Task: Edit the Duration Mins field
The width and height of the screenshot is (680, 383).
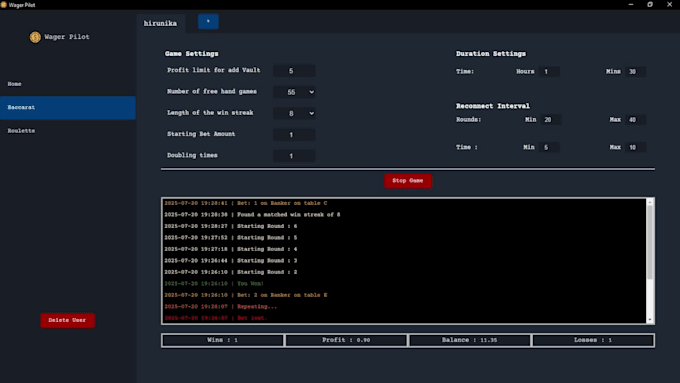Action: click(636, 72)
